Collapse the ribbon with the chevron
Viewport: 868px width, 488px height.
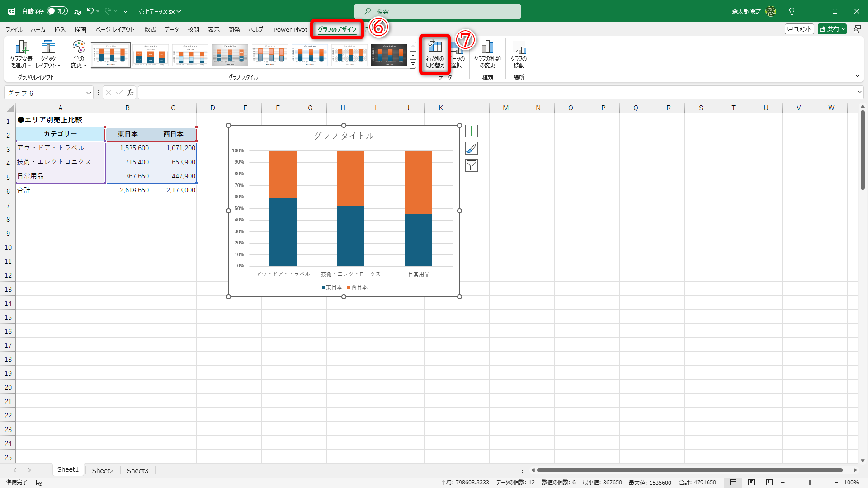(x=857, y=76)
